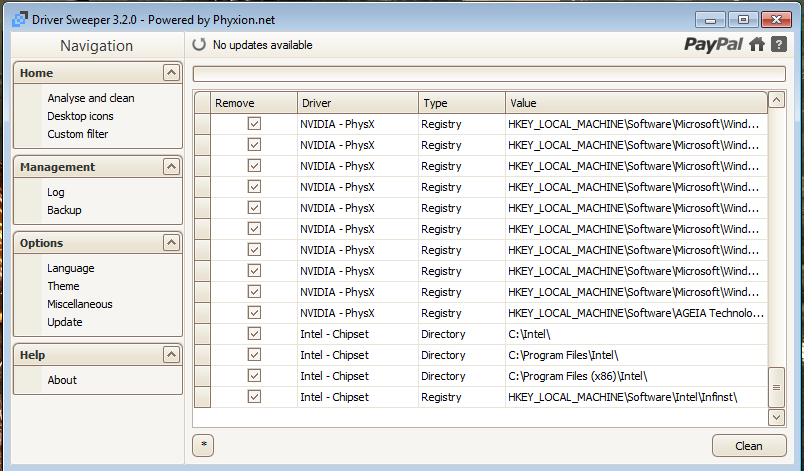This screenshot has width=804, height=471.
Task: Open Language options
Action: (x=71, y=268)
